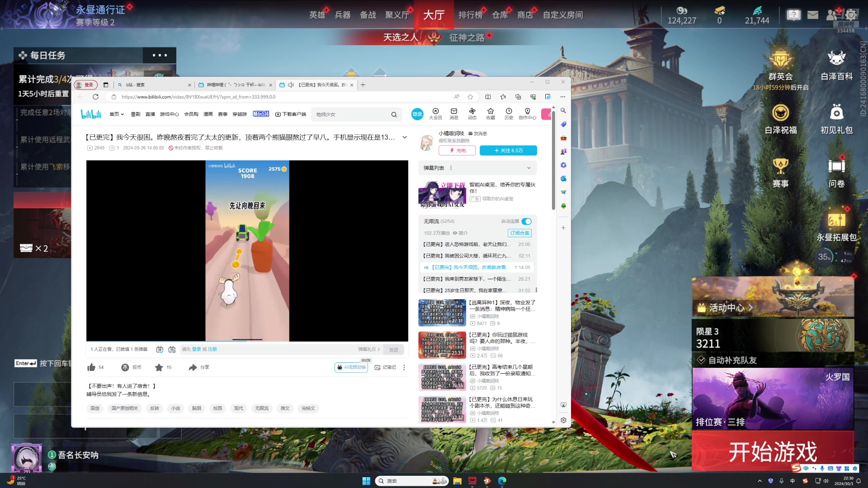
Task: Open Outlook icon in Edge sidebar
Action: [563, 178]
